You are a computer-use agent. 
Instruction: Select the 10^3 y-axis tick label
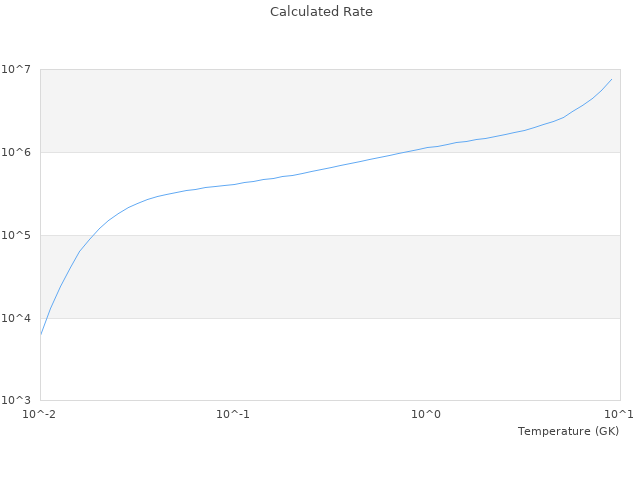coord(18,400)
